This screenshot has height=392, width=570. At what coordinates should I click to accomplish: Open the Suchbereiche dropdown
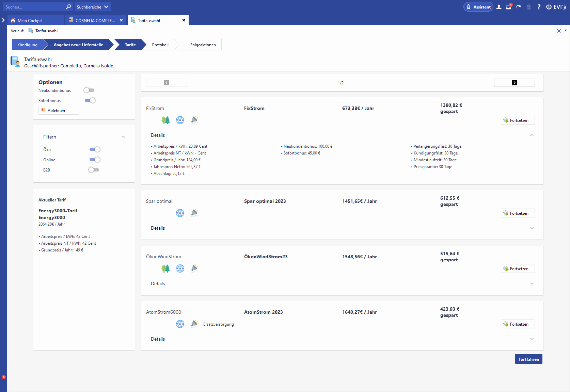[x=93, y=7]
